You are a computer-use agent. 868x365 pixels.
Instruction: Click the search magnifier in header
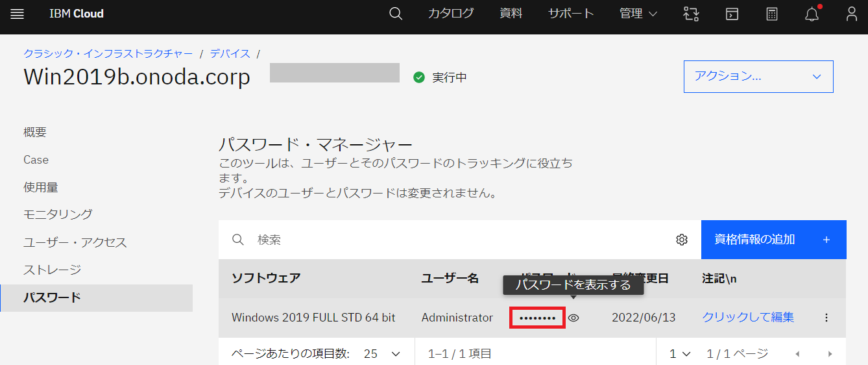tap(396, 14)
